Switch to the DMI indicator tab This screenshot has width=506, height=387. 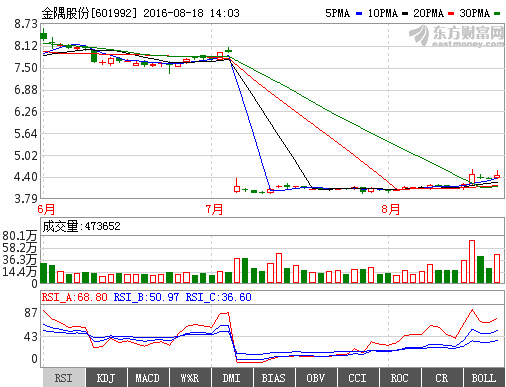232,378
